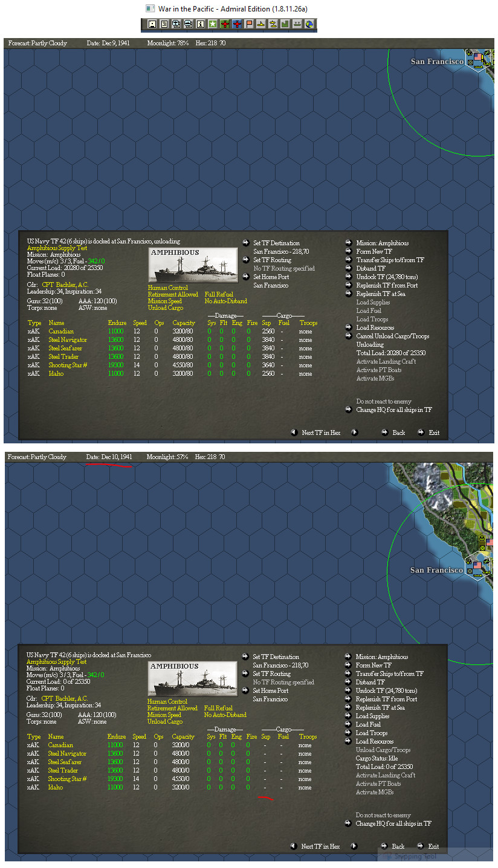Click the globe toolbar icon
The width and height of the screenshot is (498, 868).
[x=309, y=24]
